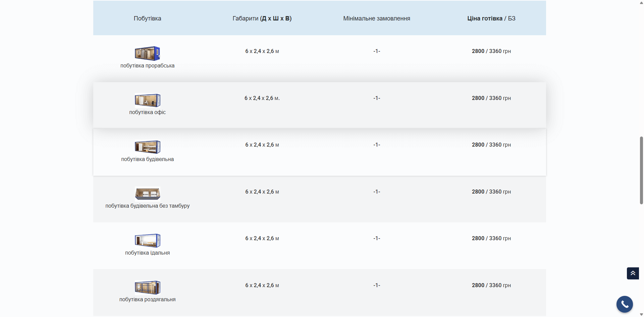Click the побутівка роздягальня thumbnail image
This screenshot has height=317, width=644.
tap(147, 287)
